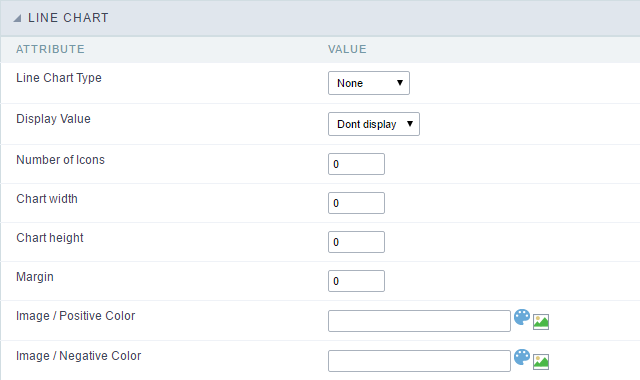Click the Chart width input field
This screenshot has width=640, height=380.
tap(356, 203)
